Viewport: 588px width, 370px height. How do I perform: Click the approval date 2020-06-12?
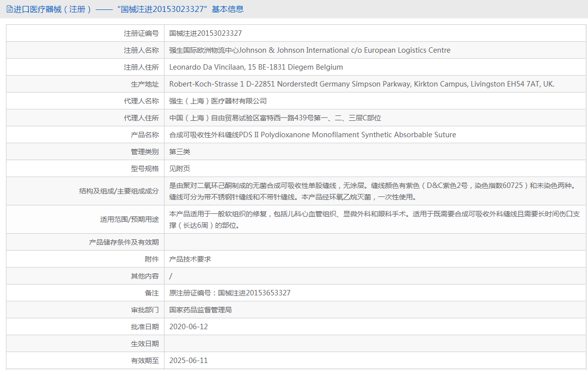coord(188,327)
